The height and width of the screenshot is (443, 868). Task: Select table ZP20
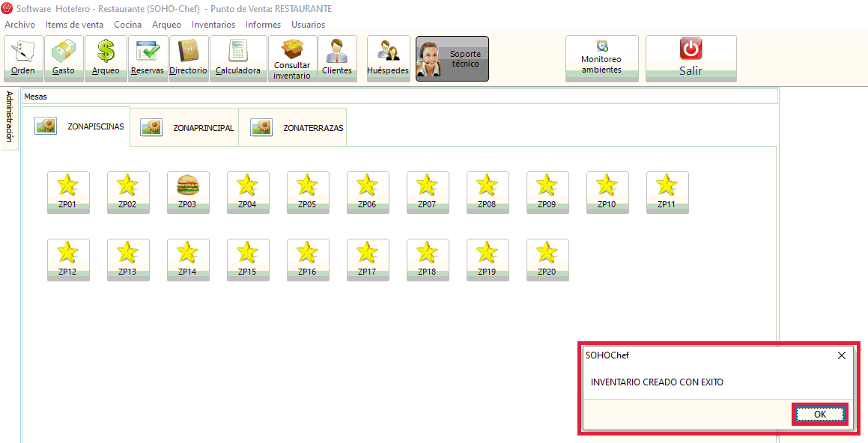coord(547,260)
